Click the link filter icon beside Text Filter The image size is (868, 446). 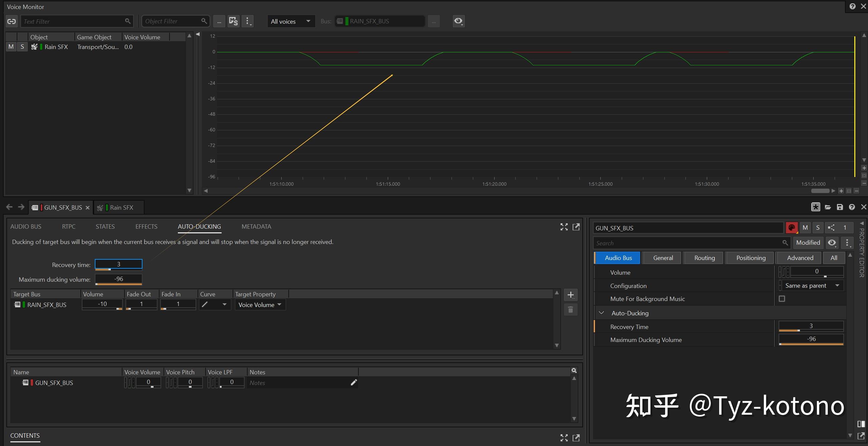click(x=11, y=21)
